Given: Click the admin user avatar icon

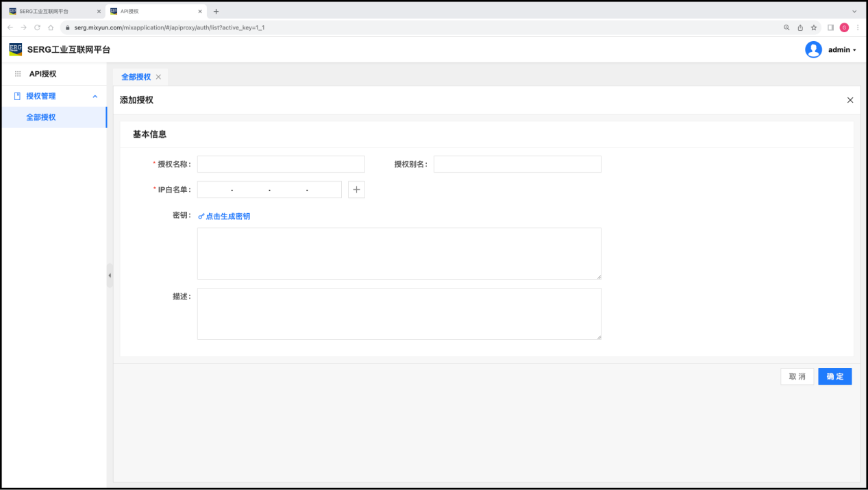Looking at the screenshot, I should click(813, 49).
